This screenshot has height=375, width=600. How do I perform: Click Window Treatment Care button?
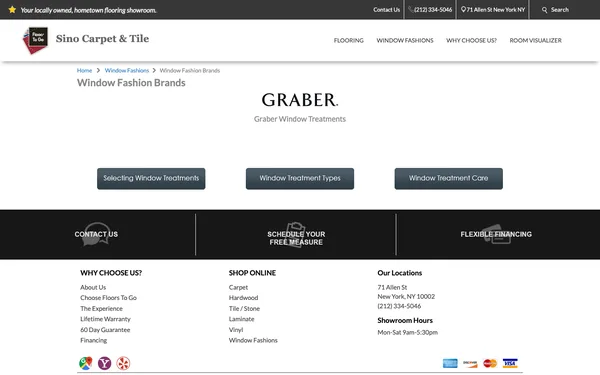point(449,179)
